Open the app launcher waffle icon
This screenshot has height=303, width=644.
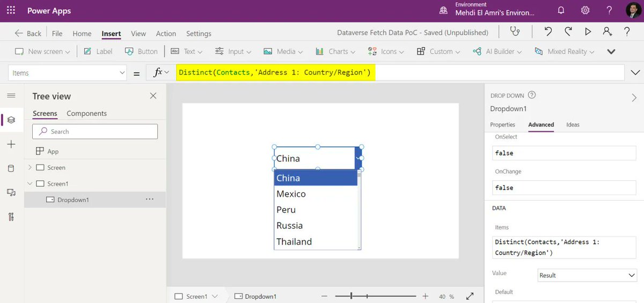point(11,10)
